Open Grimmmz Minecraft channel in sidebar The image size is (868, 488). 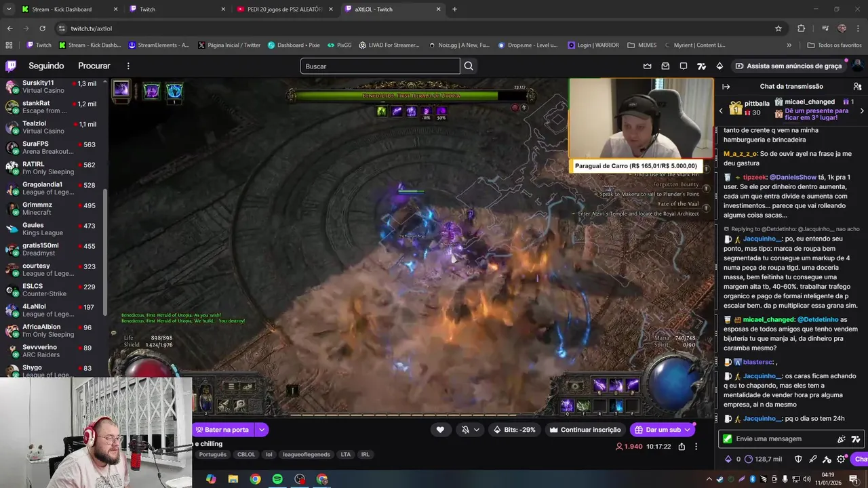tap(53, 209)
